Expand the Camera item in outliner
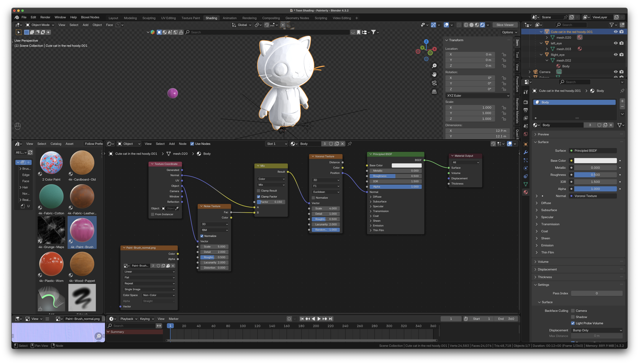The width and height of the screenshot is (639, 364). [529, 72]
